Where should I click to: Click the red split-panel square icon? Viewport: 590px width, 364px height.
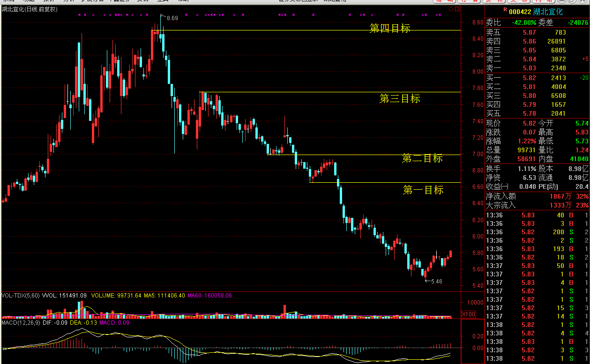point(456,9)
